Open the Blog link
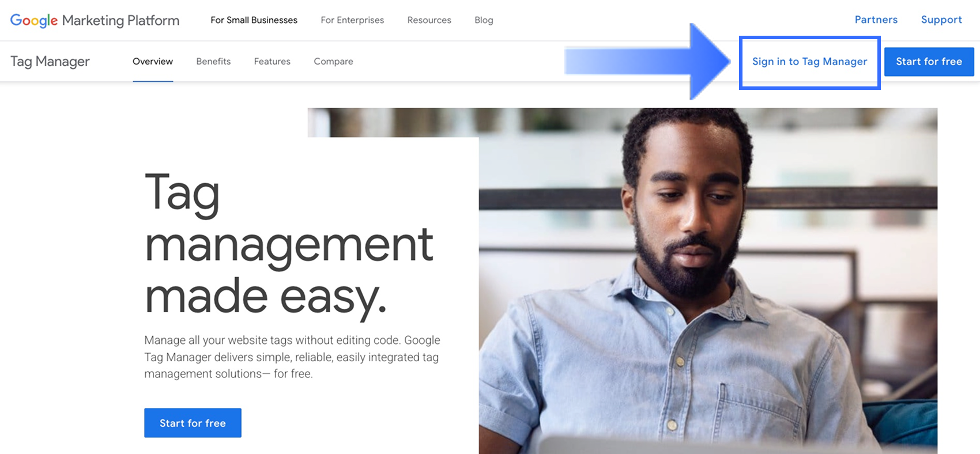 pos(484,20)
